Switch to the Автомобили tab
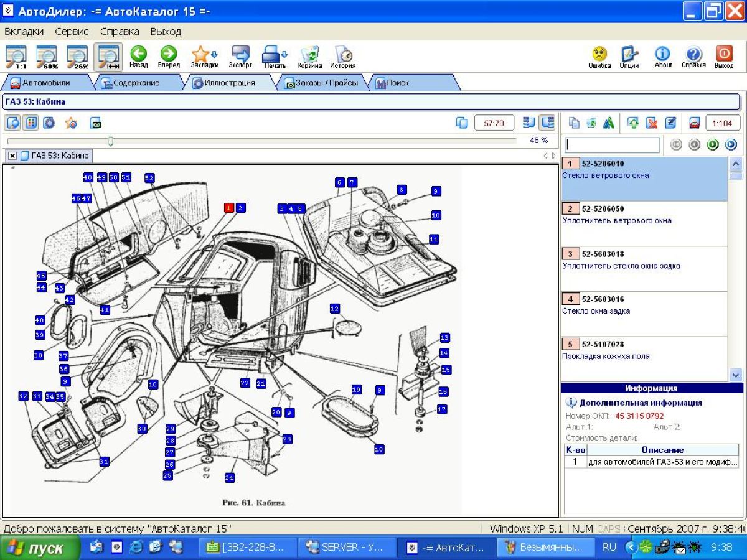Image resolution: width=747 pixels, height=560 pixels. pyautogui.click(x=47, y=83)
